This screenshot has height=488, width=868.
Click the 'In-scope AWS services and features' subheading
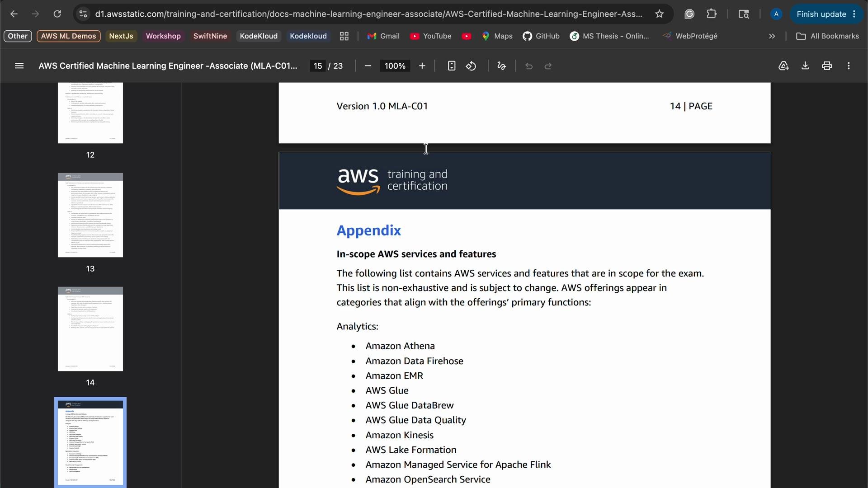click(x=416, y=254)
